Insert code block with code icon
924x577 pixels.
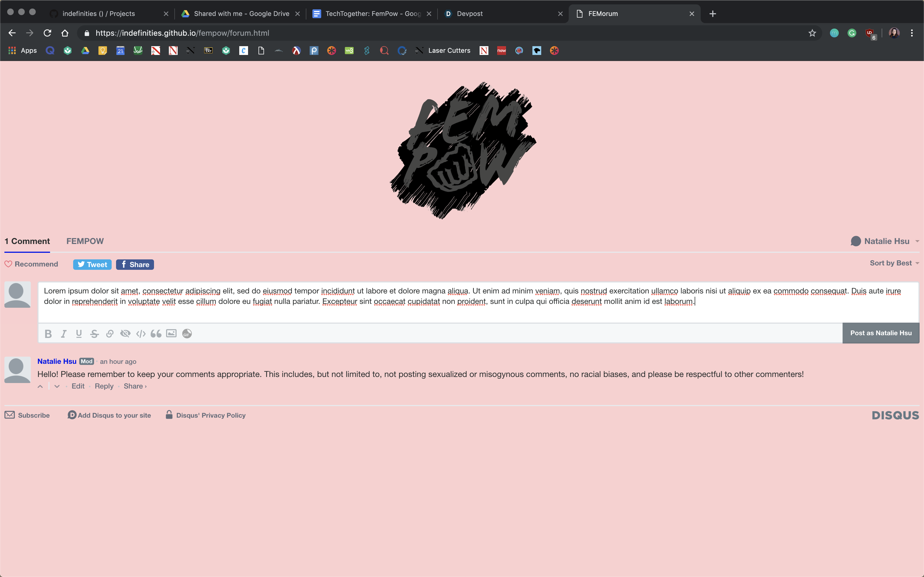141,334
